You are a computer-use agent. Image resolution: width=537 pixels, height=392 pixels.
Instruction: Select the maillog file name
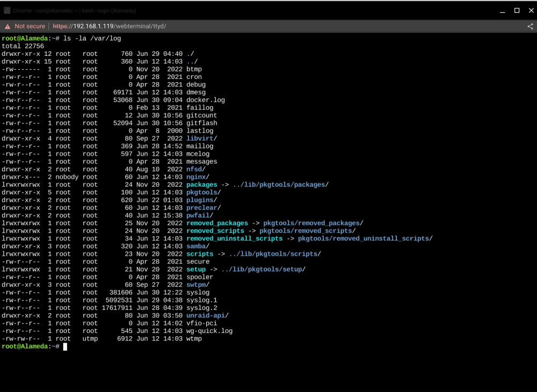(x=200, y=146)
